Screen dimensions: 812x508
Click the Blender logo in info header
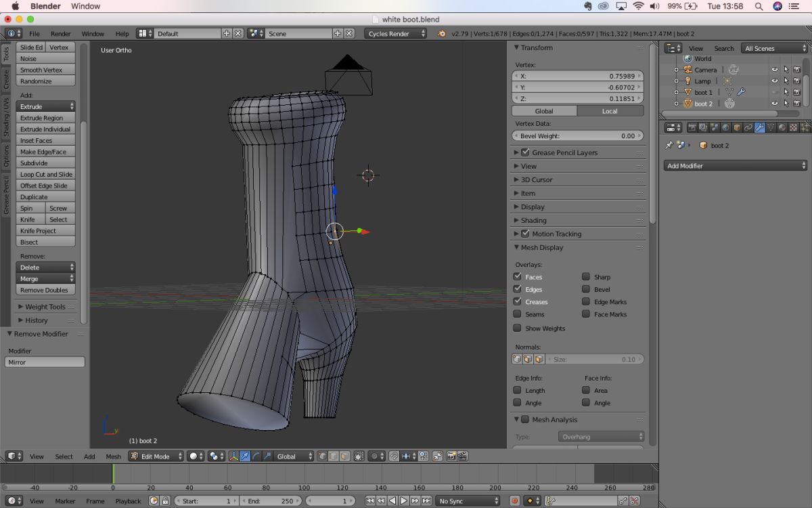[442, 33]
